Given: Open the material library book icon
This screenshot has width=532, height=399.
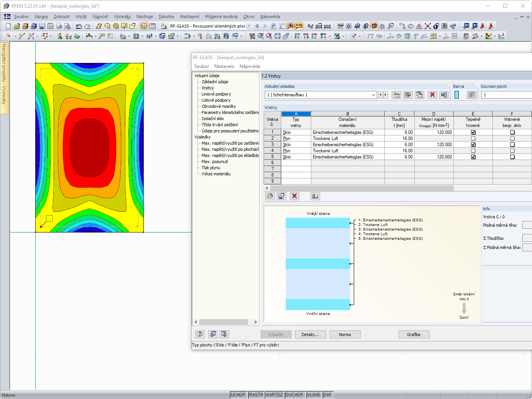Looking at the screenshot, I should [x=315, y=196].
